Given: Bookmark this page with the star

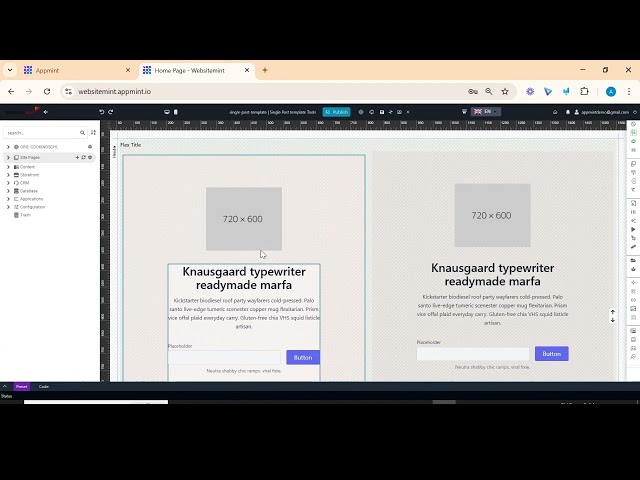Looking at the screenshot, I should (x=505, y=91).
